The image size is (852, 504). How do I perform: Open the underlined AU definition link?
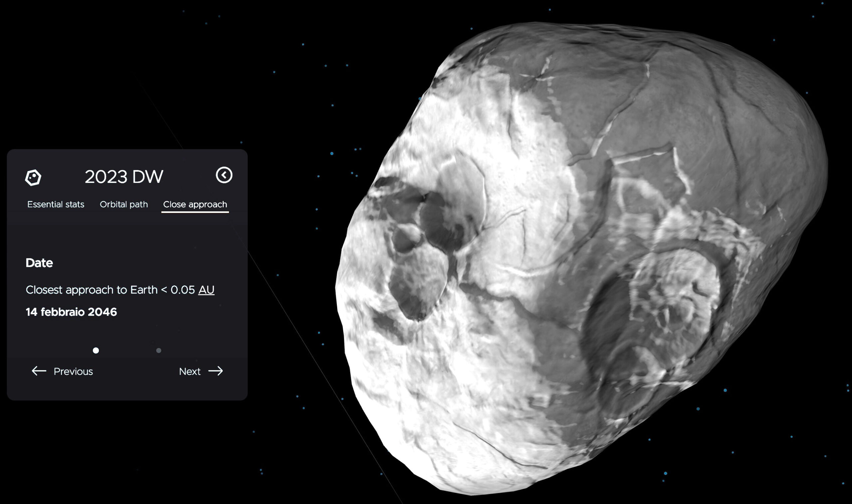point(206,290)
